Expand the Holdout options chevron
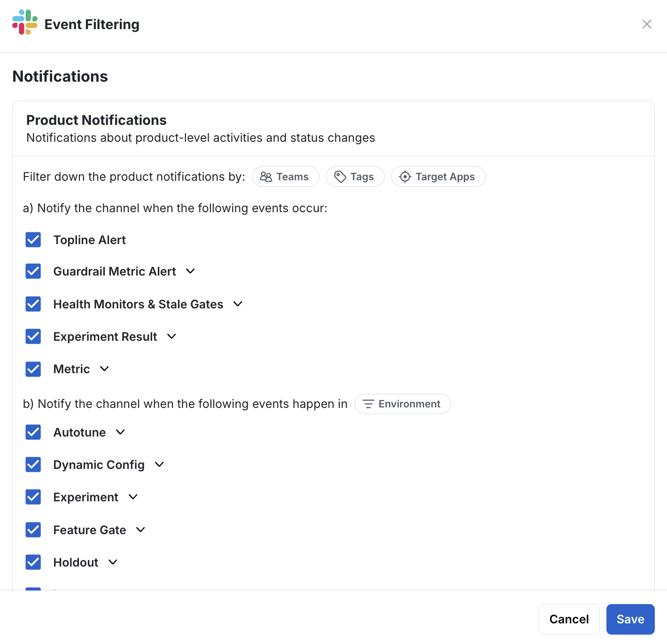The height and width of the screenshot is (644, 667). [x=113, y=562]
